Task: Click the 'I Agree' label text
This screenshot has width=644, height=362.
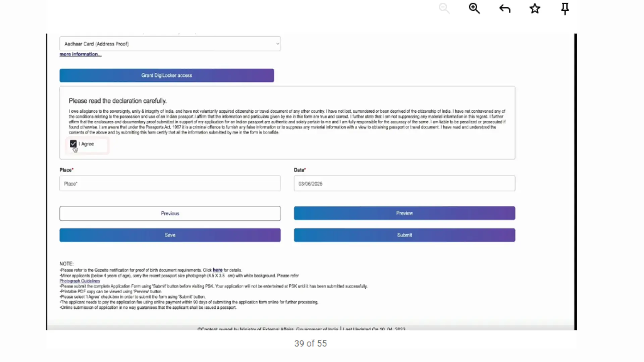Action: pyautogui.click(x=87, y=144)
